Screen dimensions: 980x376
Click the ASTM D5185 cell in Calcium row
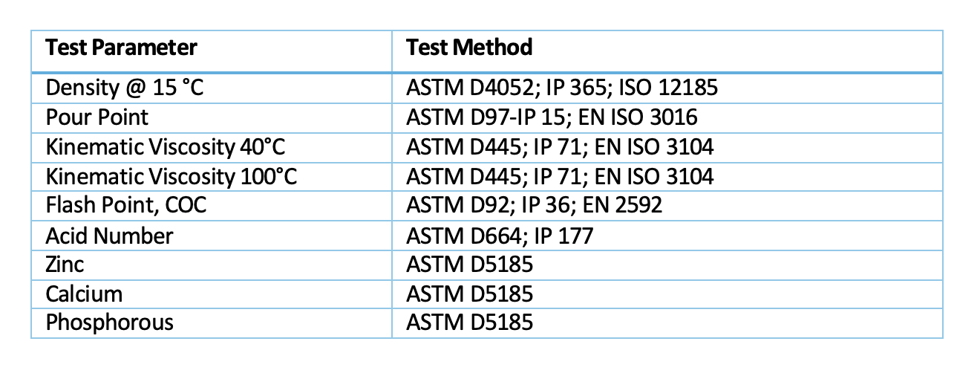[470, 294]
